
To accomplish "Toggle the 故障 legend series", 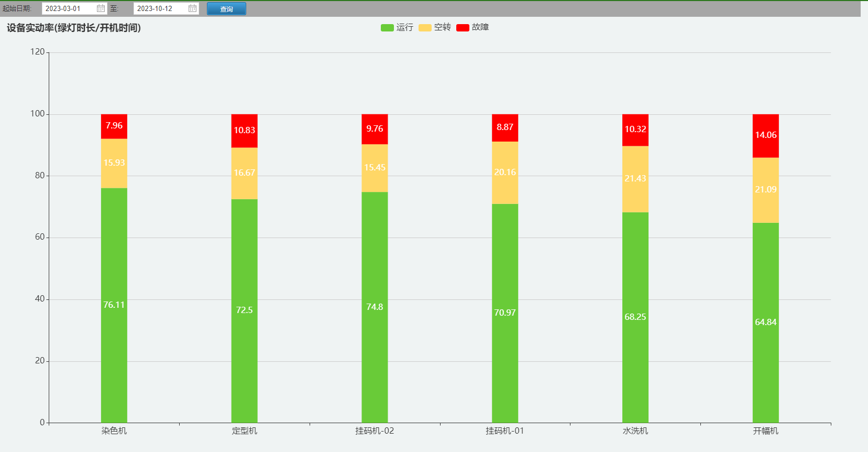I will (472, 27).
